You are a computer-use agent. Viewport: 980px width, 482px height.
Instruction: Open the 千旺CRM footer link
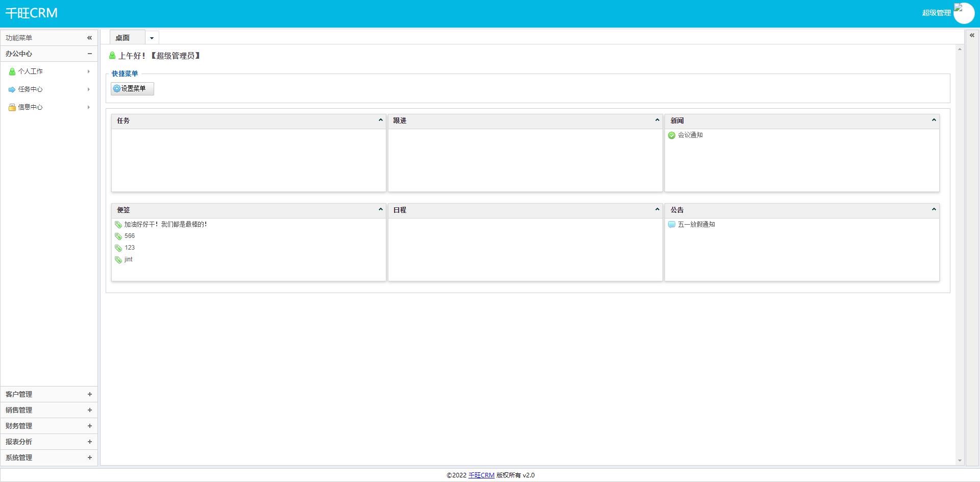[x=481, y=475]
